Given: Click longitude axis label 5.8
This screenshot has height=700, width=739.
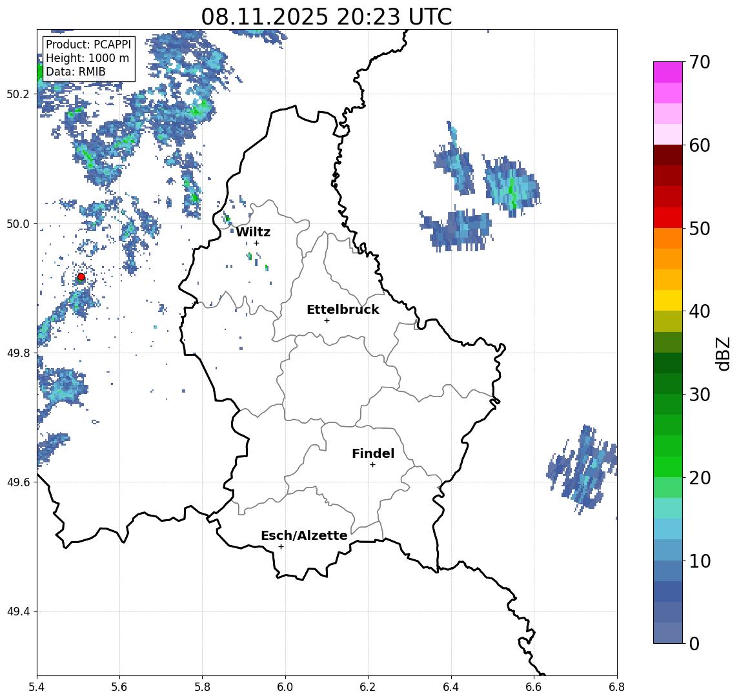Looking at the screenshot, I should (x=203, y=687).
